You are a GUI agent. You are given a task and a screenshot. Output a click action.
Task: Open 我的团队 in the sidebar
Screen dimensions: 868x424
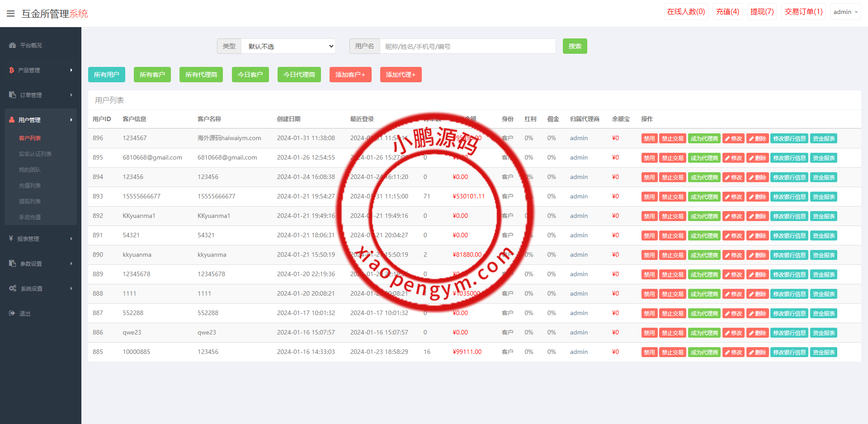click(x=30, y=170)
